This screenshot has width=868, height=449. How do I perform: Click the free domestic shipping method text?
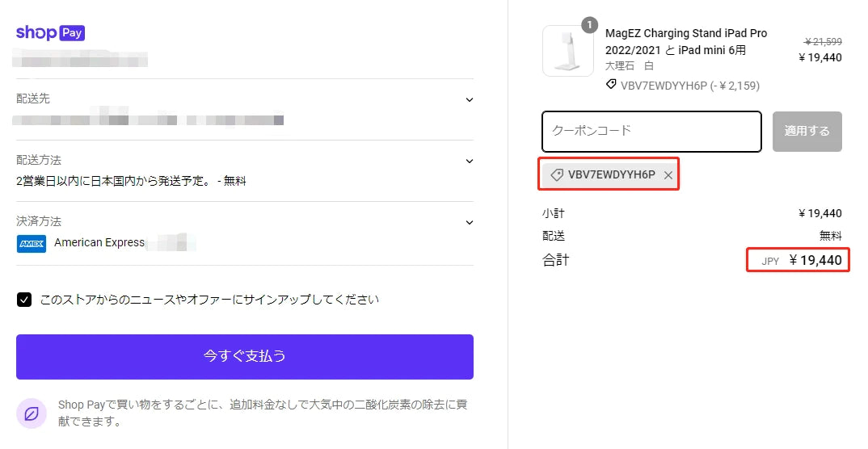tap(131, 181)
